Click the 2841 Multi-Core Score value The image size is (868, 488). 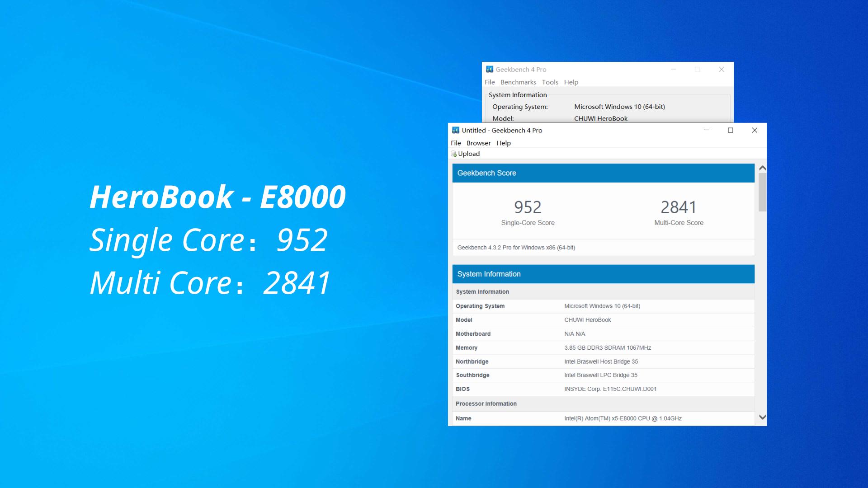(679, 207)
